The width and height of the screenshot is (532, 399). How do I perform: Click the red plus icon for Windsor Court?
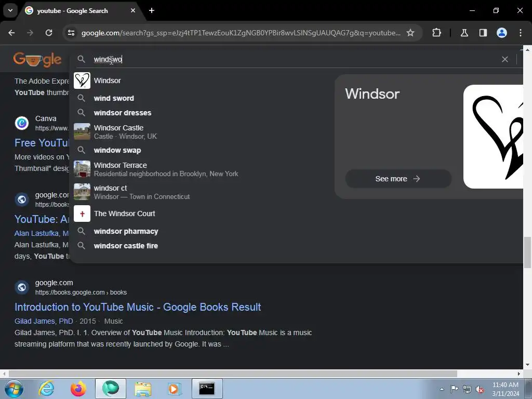(82, 214)
